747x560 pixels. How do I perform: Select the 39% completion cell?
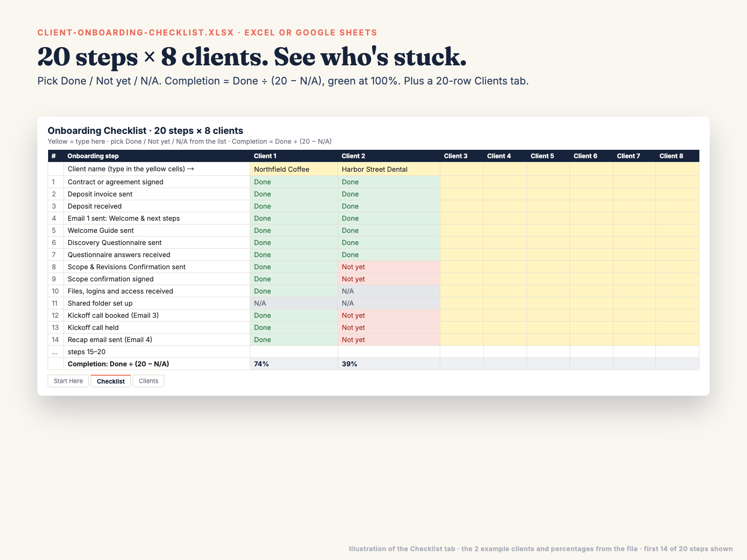389,364
